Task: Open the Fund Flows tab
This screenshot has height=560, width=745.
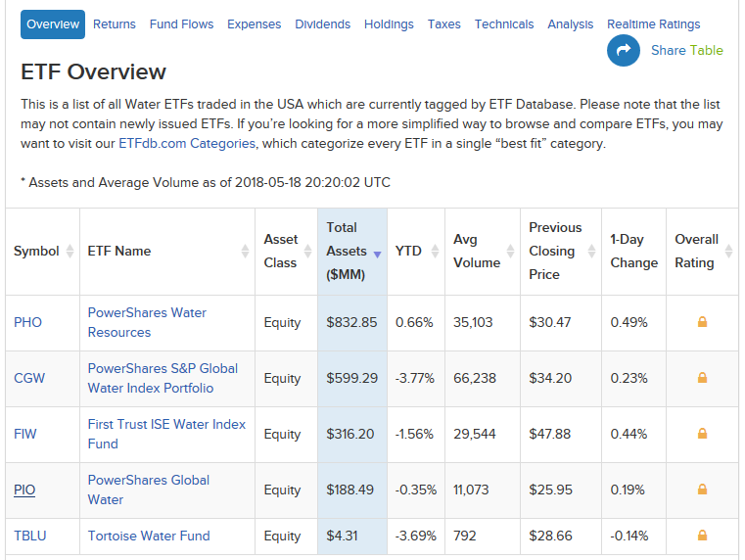Action: pyautogui.click(x=181, y=24)
